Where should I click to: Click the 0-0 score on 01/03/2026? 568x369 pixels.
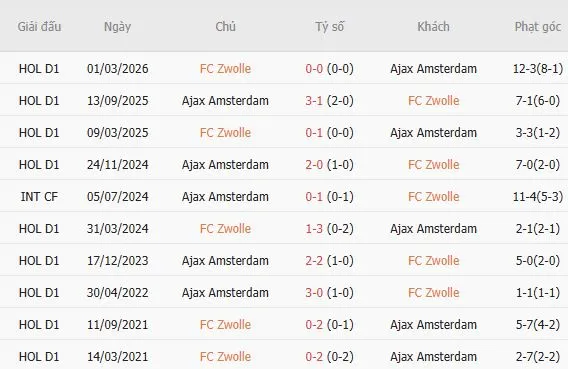tap(314, 68)
